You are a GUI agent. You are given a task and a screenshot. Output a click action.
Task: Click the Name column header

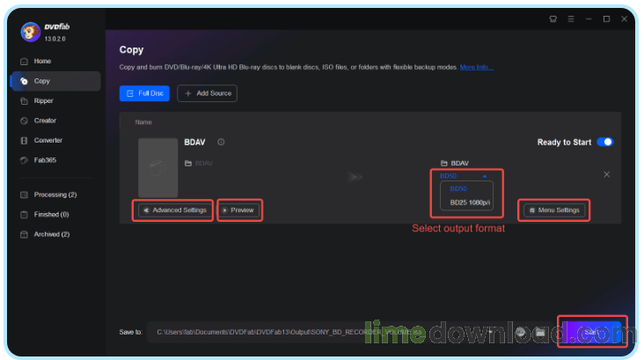[143, 122]
